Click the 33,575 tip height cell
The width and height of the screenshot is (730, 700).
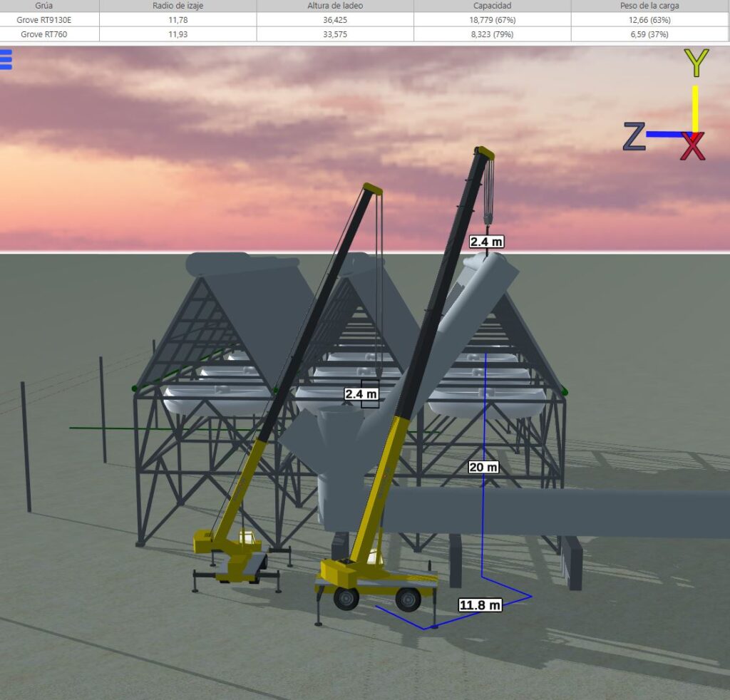(x=335, y=34)
